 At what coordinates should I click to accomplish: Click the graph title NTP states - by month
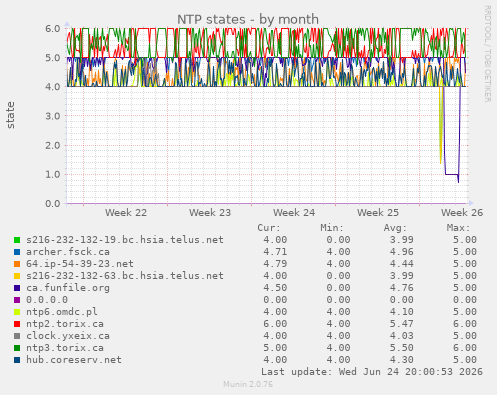(x=248, y=19)
